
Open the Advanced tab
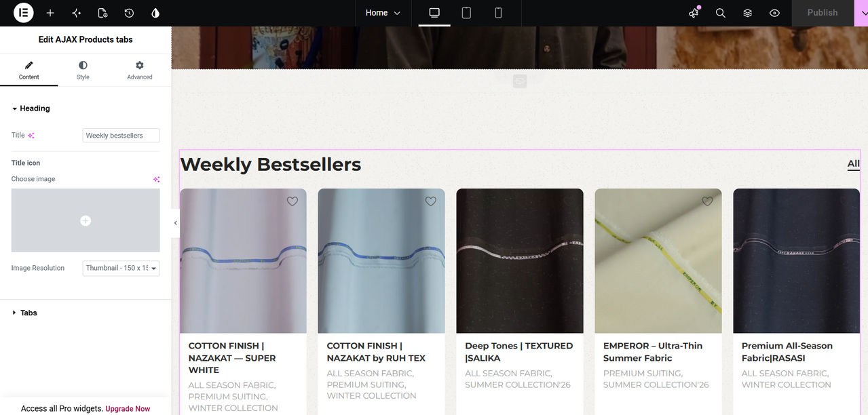pyautogui.click(x=140, y=70)
